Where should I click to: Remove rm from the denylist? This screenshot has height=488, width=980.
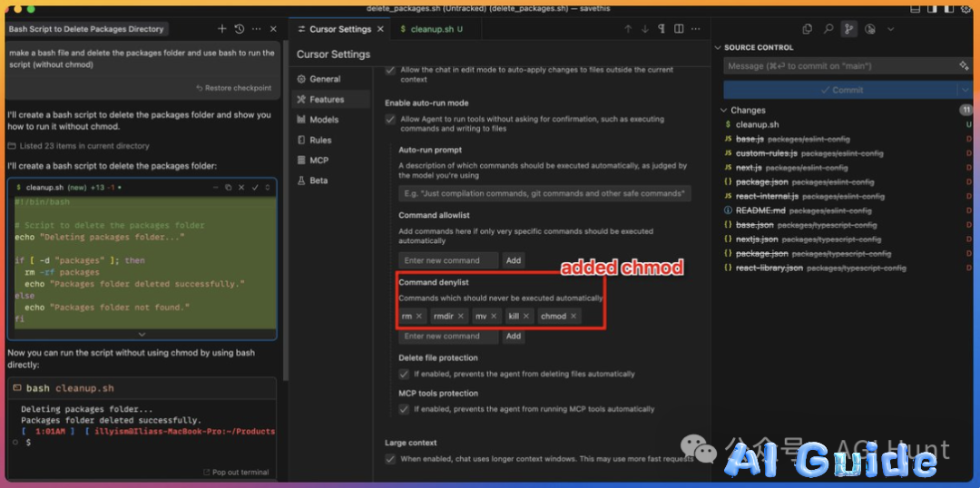(x=418, y=317)
